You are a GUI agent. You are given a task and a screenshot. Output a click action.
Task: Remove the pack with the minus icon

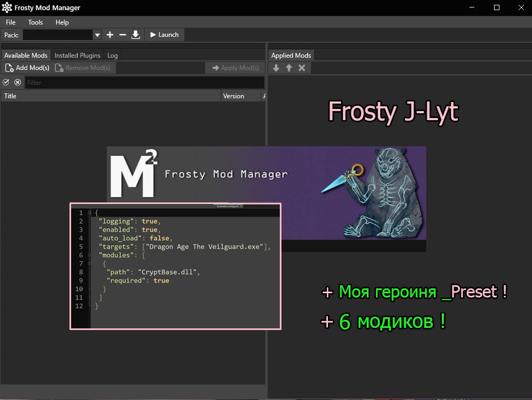pos(122,35)
